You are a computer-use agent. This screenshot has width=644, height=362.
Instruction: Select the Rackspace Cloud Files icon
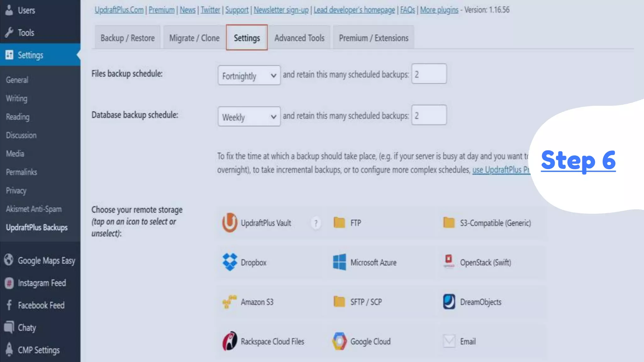[230, 341]
